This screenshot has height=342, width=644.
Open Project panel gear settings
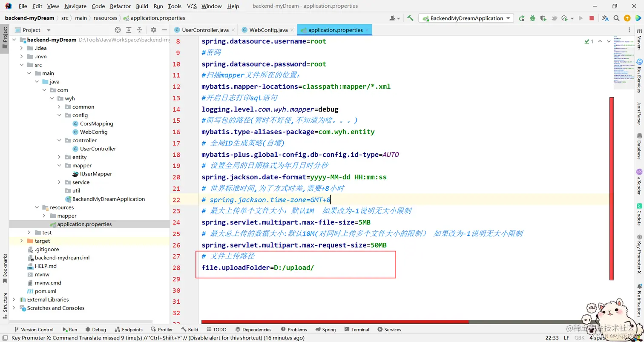pyautogui.click(x=154, y=30)
